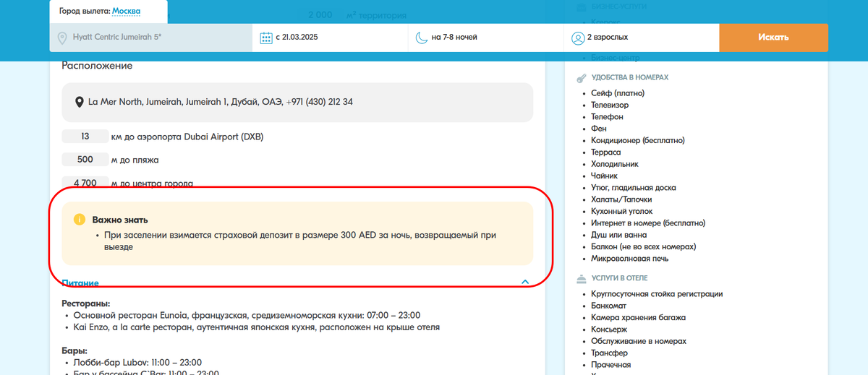Click the Чайник amenity item
The width and height of the screenshot is (868, 375).
(x=605, y=176)
